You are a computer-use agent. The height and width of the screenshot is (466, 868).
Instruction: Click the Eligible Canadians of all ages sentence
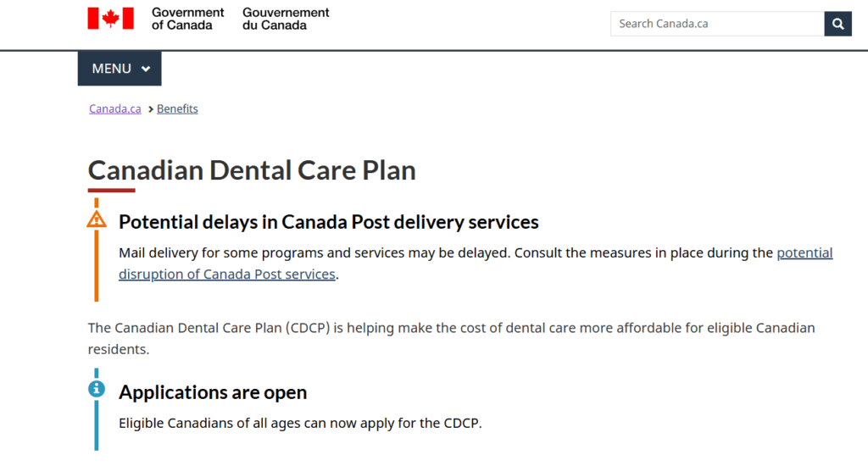tap(300, 424)
